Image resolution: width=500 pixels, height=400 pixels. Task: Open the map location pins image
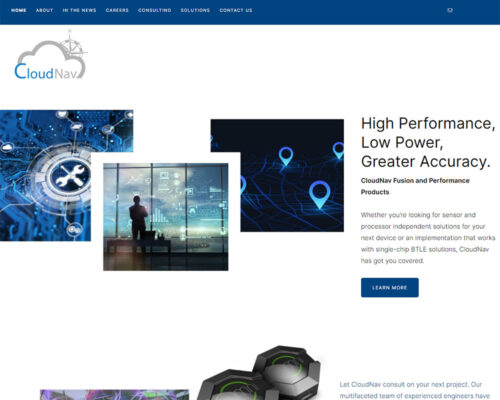tap(292, 175)
